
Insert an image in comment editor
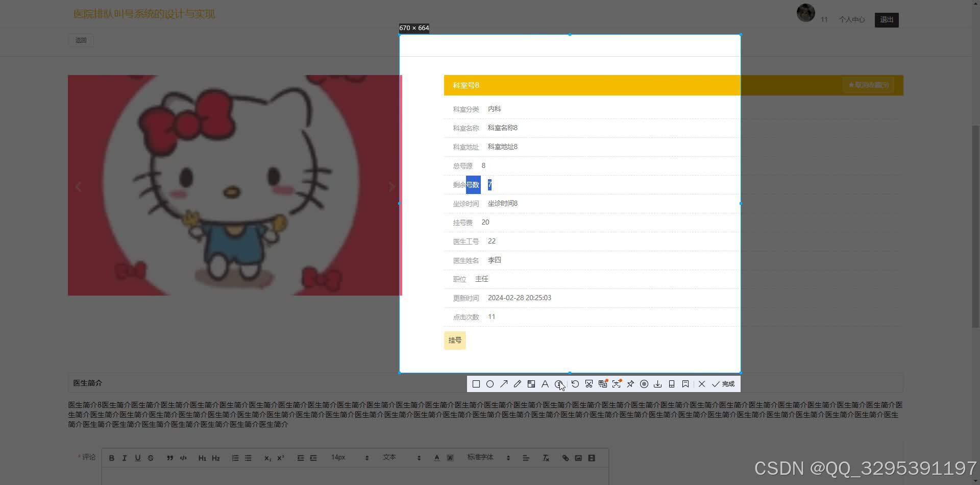point(578,458)
